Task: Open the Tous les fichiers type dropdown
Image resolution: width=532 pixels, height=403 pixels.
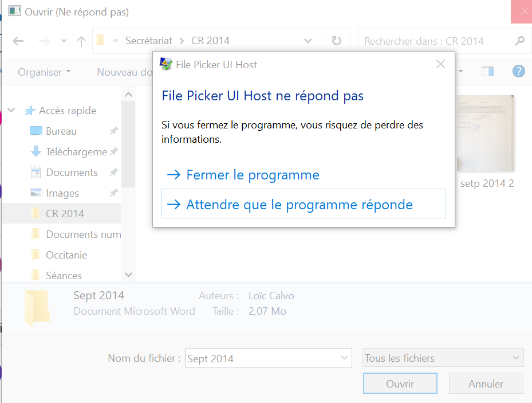Action: click(x=443, y=358)
